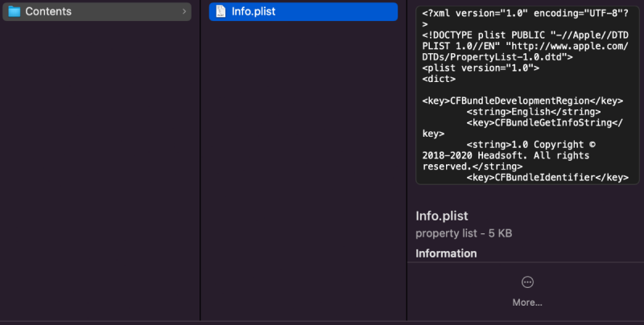Image resolution: width=644 pixels, height=325 pixels.
Task: Click the divider left of the preview pane
Action: coord(407,161)
